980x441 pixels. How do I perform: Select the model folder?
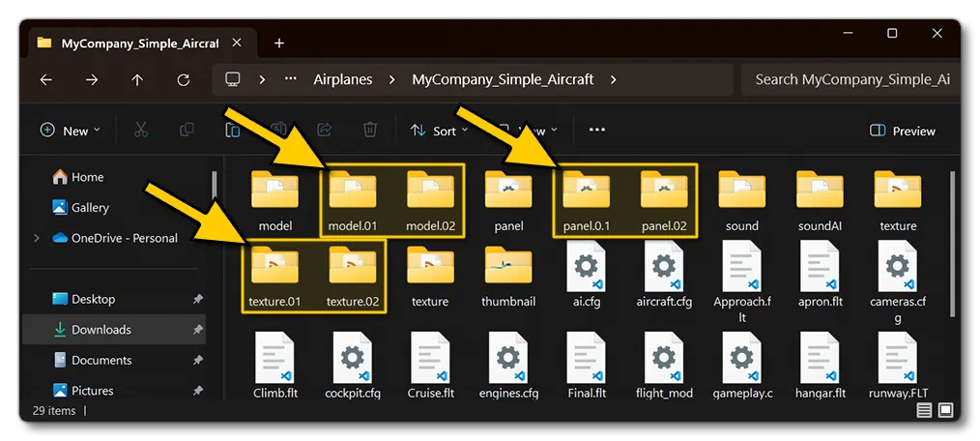(x=275, y=200)
